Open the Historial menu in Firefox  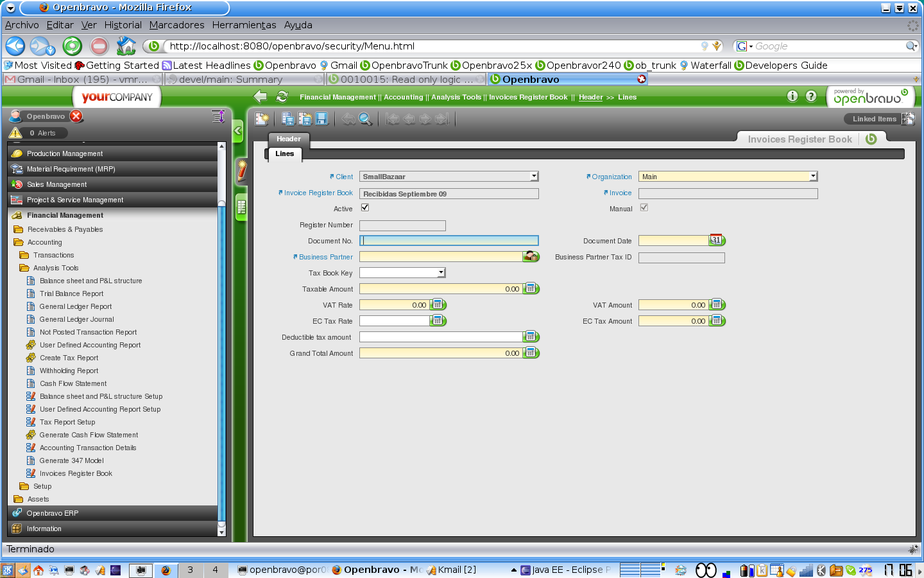pos(123,25)
